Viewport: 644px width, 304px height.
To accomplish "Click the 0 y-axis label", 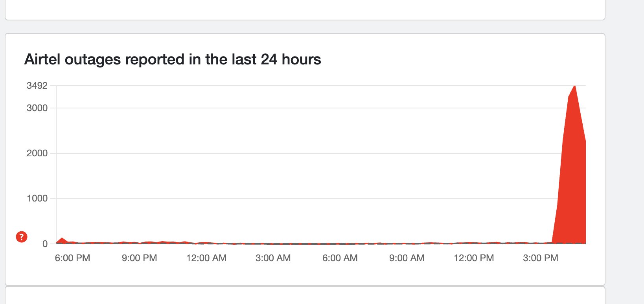I will 45,244.
